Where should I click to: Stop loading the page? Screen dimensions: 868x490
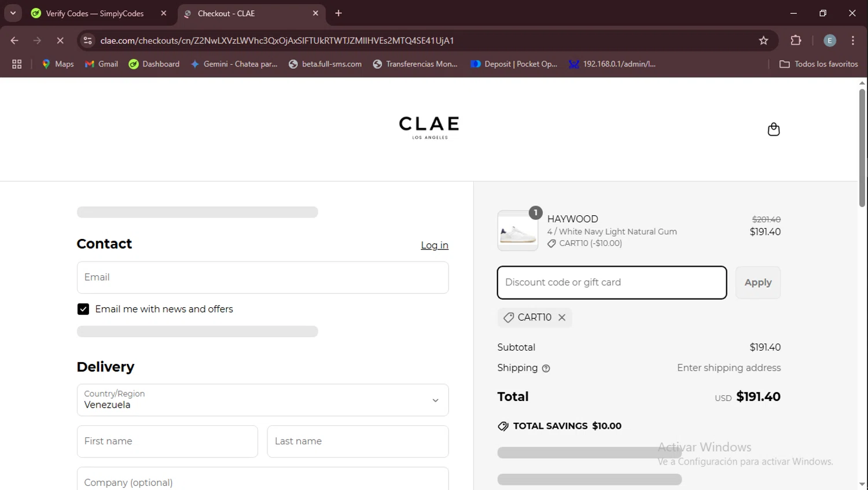(x=60, y=40)
